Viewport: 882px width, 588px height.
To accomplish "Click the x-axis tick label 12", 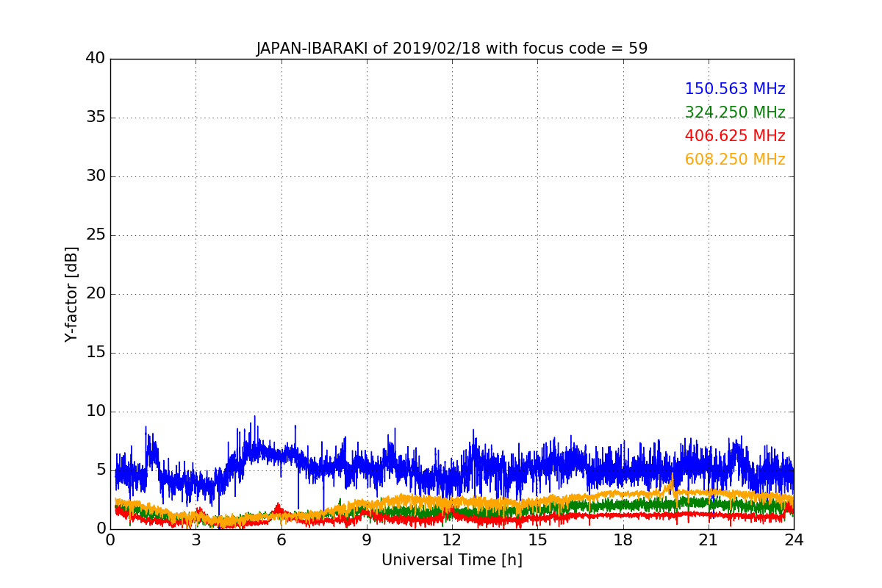I will pos(452,540).
